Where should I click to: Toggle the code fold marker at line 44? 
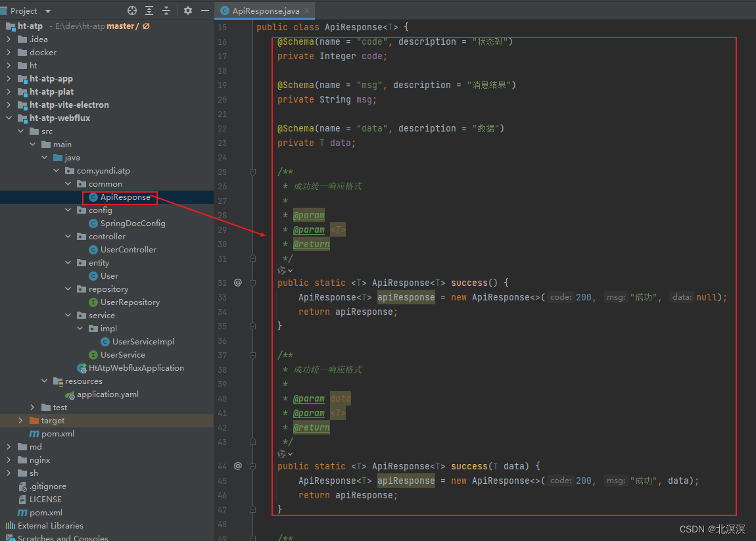[252, 466]
